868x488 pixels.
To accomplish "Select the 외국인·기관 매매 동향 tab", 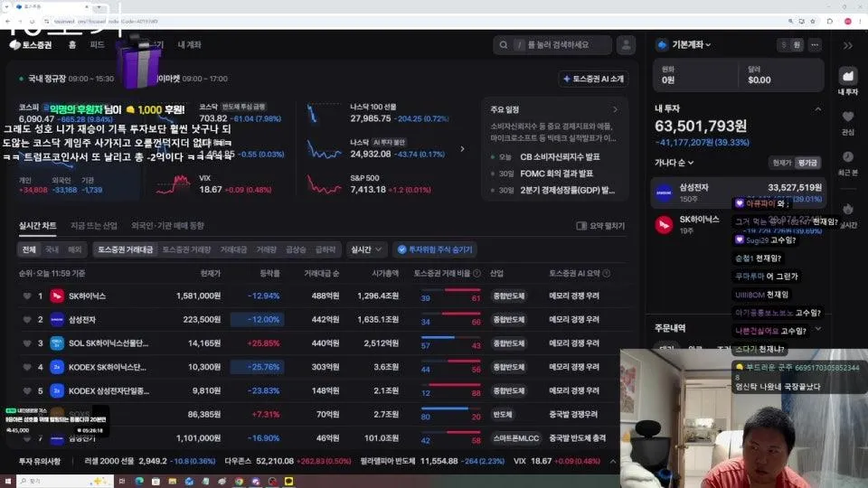I will tap(168, 225).
